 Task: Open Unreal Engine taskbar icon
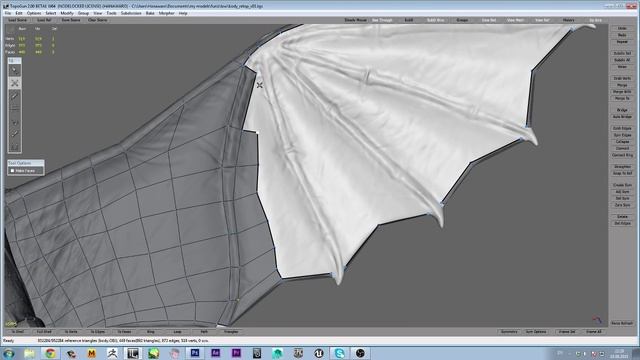click(319, 353)
